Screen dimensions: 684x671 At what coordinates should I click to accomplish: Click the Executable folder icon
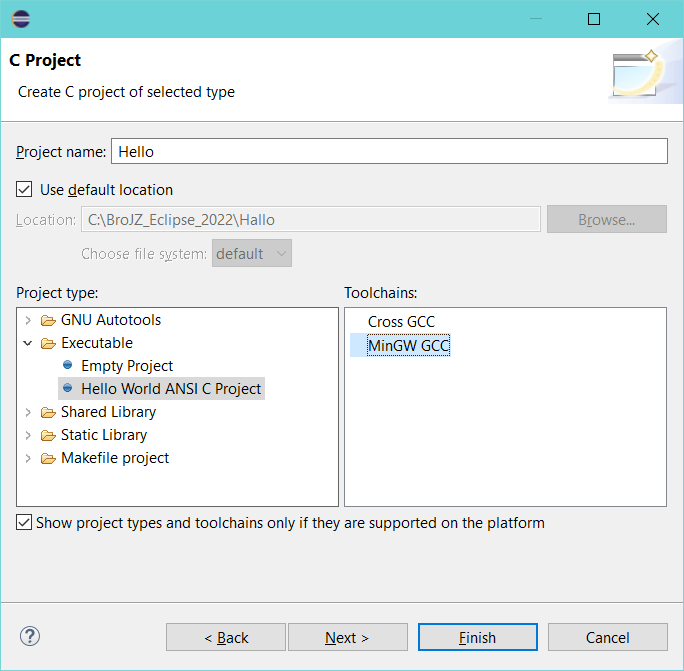coord(48,344)
